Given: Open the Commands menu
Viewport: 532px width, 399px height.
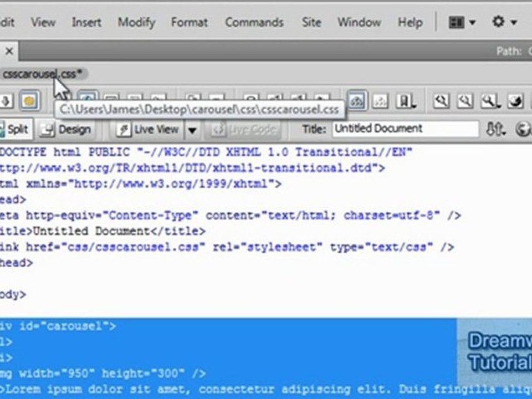Looking at the screenshot, I should tap(254, 22).
